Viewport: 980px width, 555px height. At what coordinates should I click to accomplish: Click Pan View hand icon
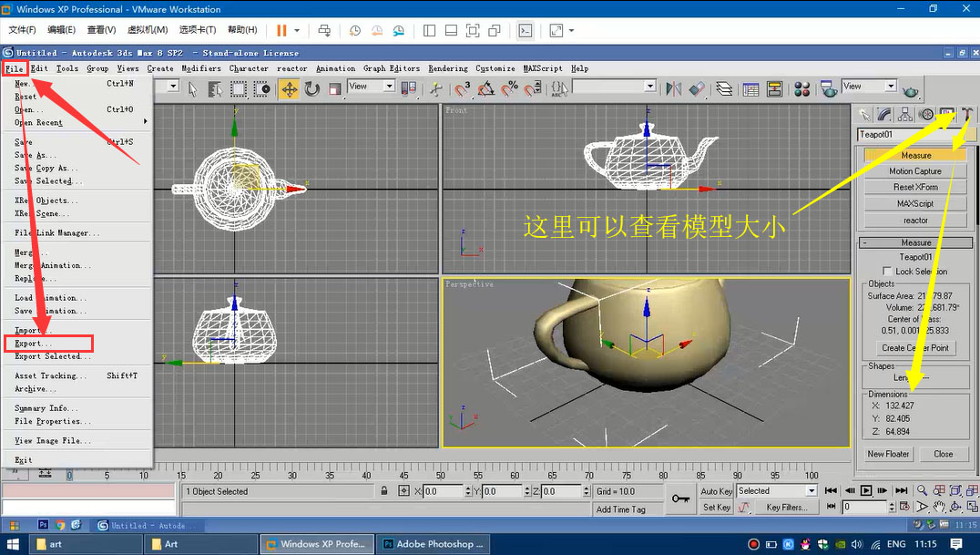[x=939, y=507]
